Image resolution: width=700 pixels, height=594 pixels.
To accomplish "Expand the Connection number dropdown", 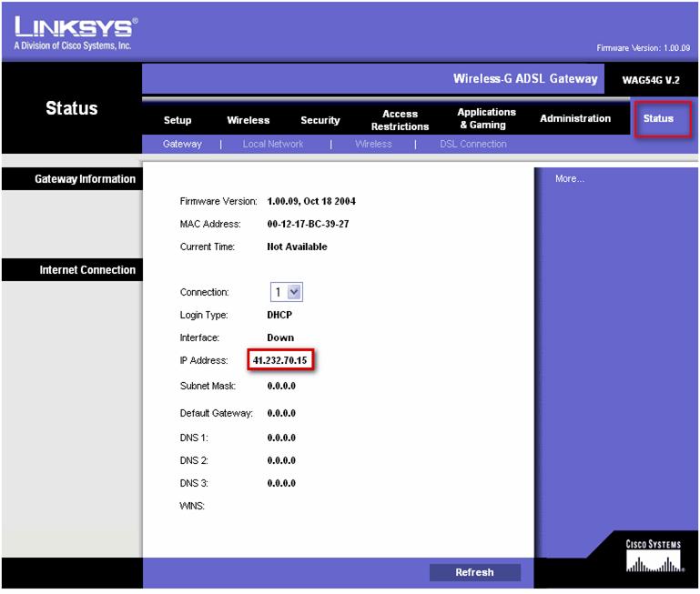I will [x=286, y=292].
